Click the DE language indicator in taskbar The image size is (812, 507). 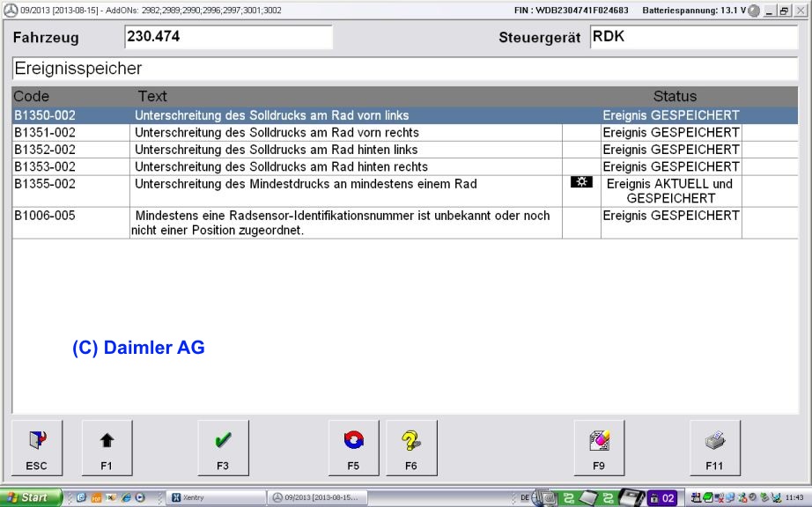(x=525, y=497)
